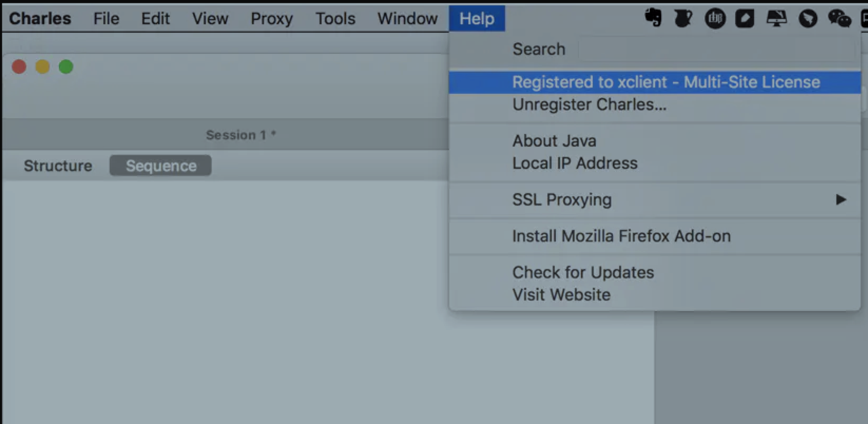The height and width of the screenshot is (424, 868).
Task: Open the Tools menu
Action: (335, 18)
